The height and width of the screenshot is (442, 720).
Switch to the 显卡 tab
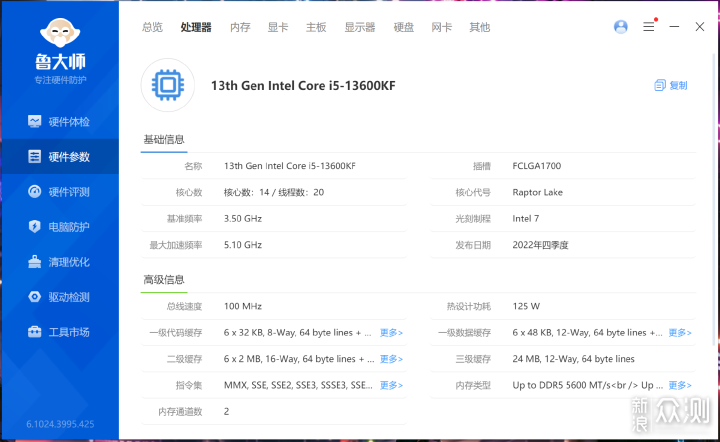pos(278,27)
